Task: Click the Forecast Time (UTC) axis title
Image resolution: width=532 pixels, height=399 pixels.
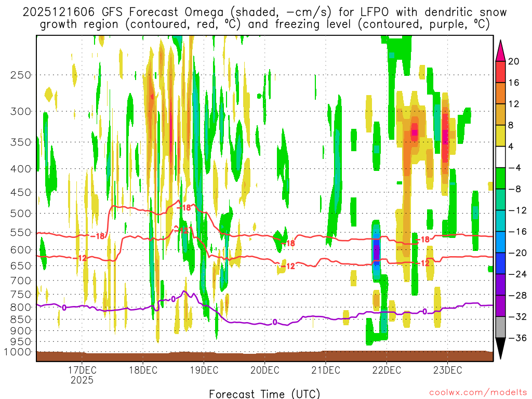Action: pyautogui.click(x=264, y=394)
